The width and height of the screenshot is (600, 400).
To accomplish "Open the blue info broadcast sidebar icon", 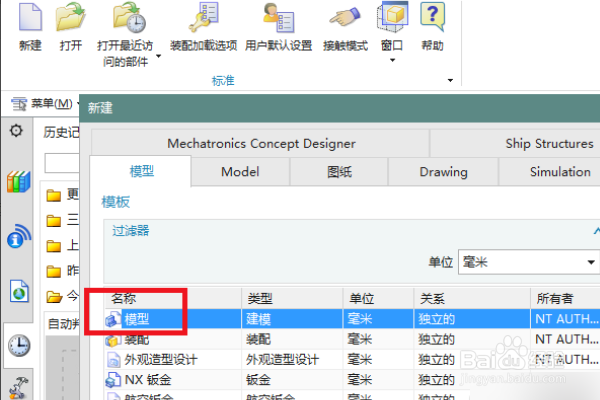I will pyautogui.click(x=18, y=236).
